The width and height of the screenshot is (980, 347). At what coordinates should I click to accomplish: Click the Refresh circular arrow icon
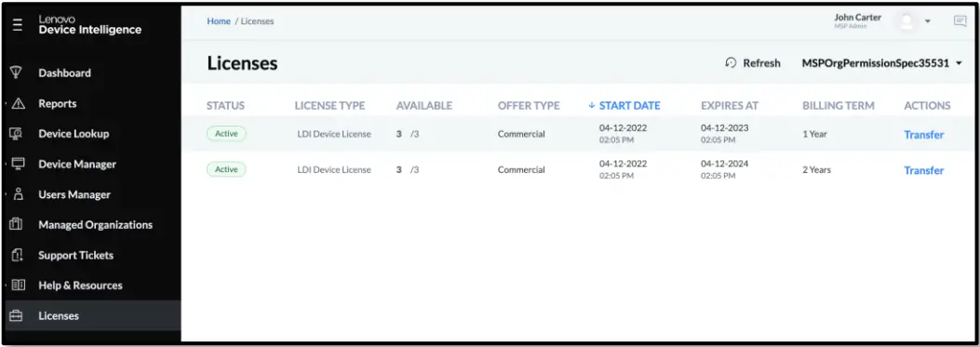(731, 62)
